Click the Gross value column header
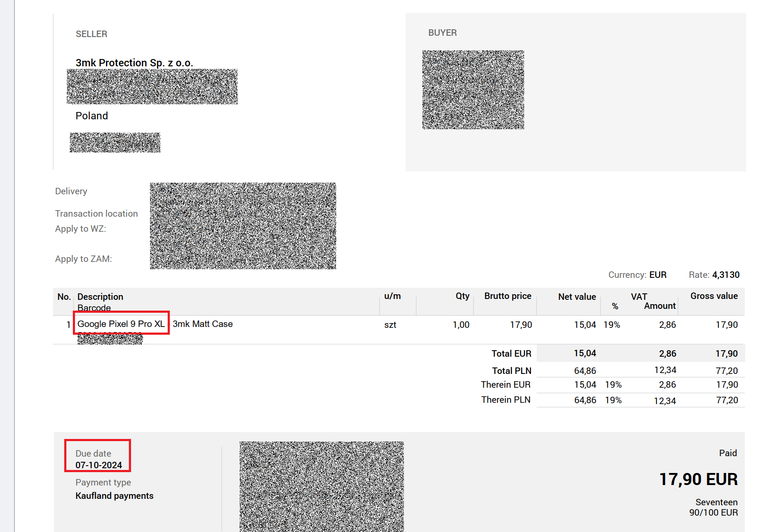 tap(714, 296)
